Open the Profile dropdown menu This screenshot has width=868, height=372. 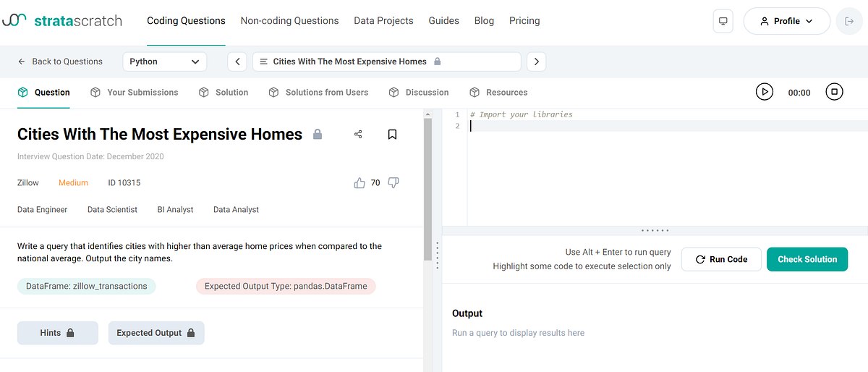point(787,21)
